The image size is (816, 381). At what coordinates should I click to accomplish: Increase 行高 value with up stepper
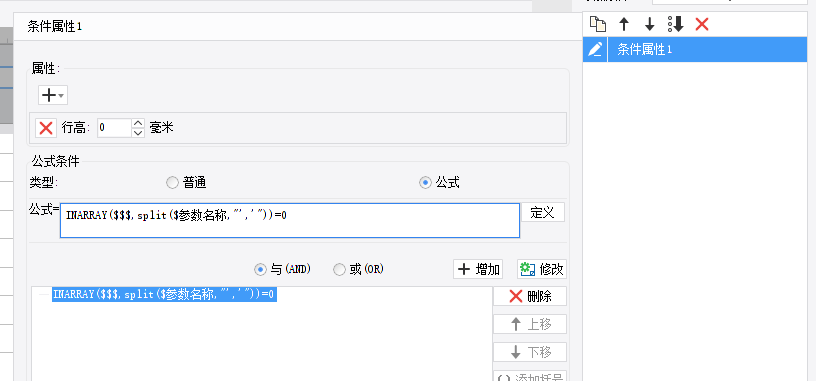[x=138, y=123]
